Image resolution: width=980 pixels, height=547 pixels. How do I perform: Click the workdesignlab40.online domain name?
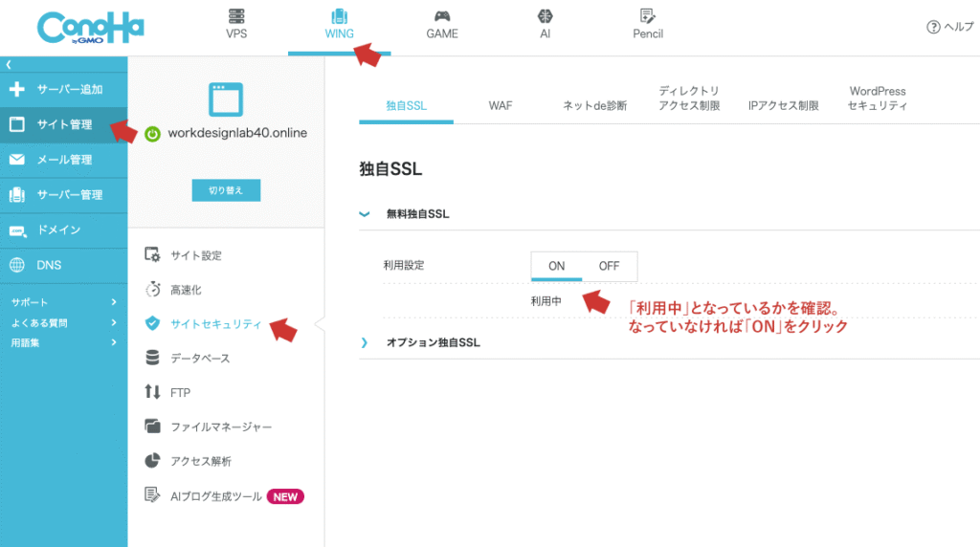pos(237,133)
